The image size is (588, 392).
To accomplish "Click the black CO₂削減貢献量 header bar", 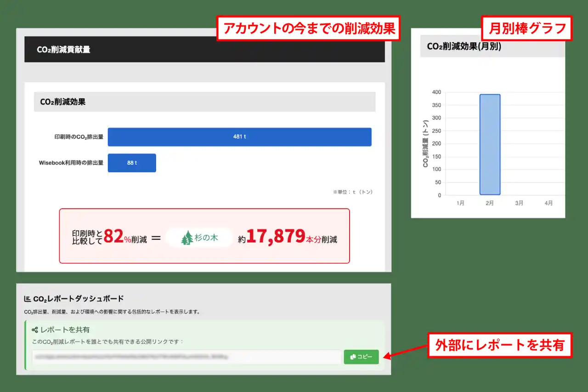I will tap(204, 50).
